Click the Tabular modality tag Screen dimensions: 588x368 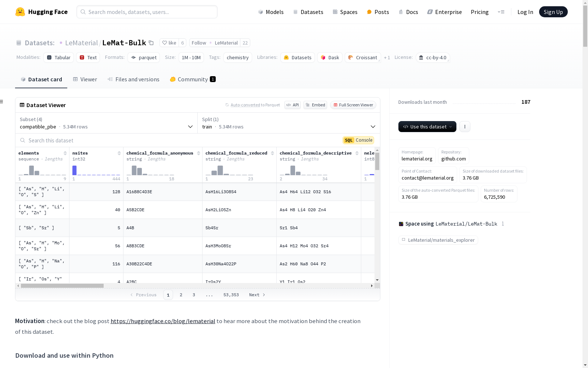tap(59, 57)
